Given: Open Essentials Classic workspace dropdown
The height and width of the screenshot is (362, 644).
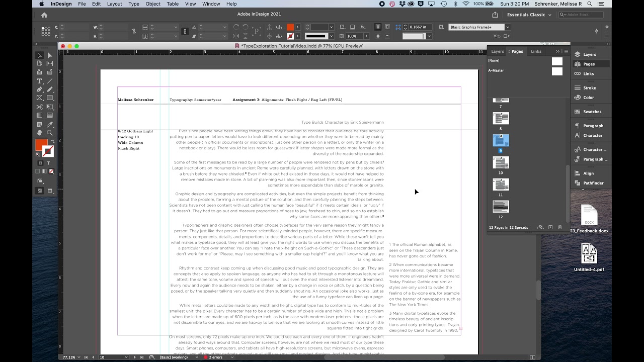Looking at the screenshot, I should (529, 15).
